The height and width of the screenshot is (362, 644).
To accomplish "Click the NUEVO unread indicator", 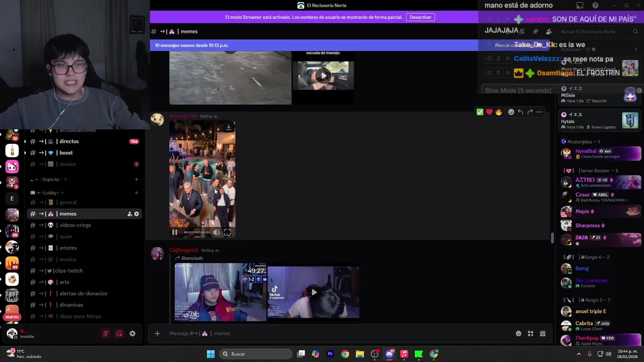I will [x=12, y=317].
